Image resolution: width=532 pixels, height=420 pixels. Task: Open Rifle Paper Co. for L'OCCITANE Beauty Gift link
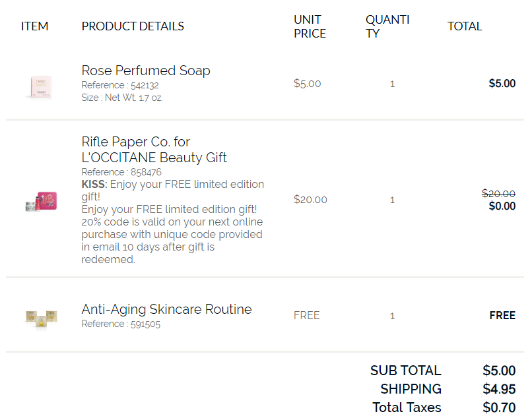[154, 150]
